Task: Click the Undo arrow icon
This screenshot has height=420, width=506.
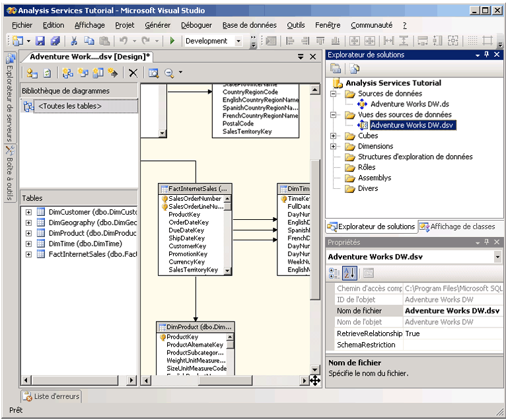Action: (x=124, y=41)
